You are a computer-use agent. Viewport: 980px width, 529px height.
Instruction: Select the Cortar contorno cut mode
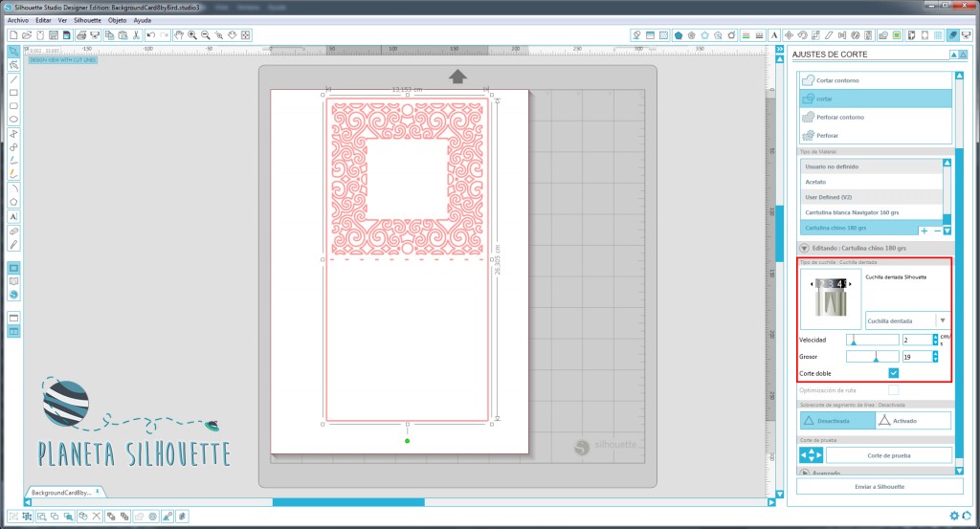(876, 80)
